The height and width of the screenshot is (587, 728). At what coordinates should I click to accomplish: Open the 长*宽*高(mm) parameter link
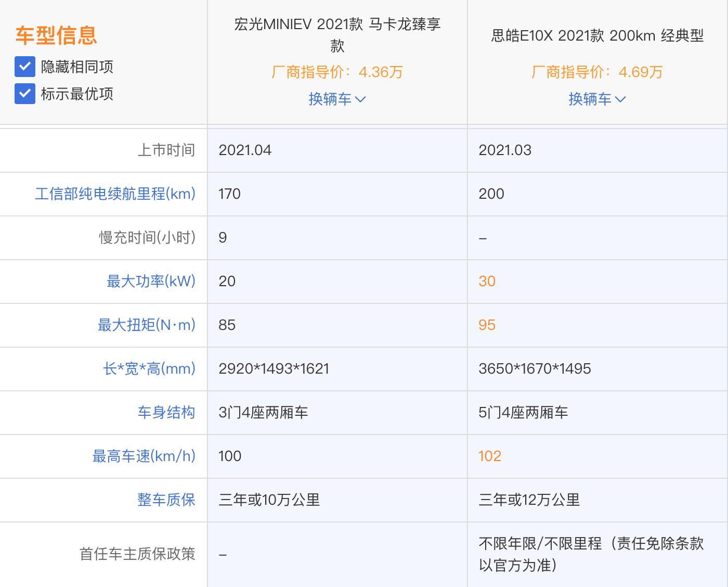tap(149, 368)
